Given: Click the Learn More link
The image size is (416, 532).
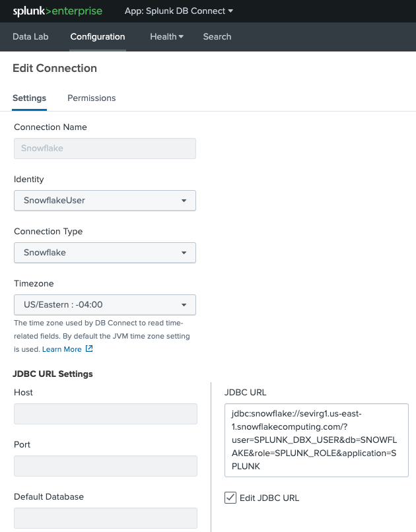Looking at the screenshot, I should (61, 349).
